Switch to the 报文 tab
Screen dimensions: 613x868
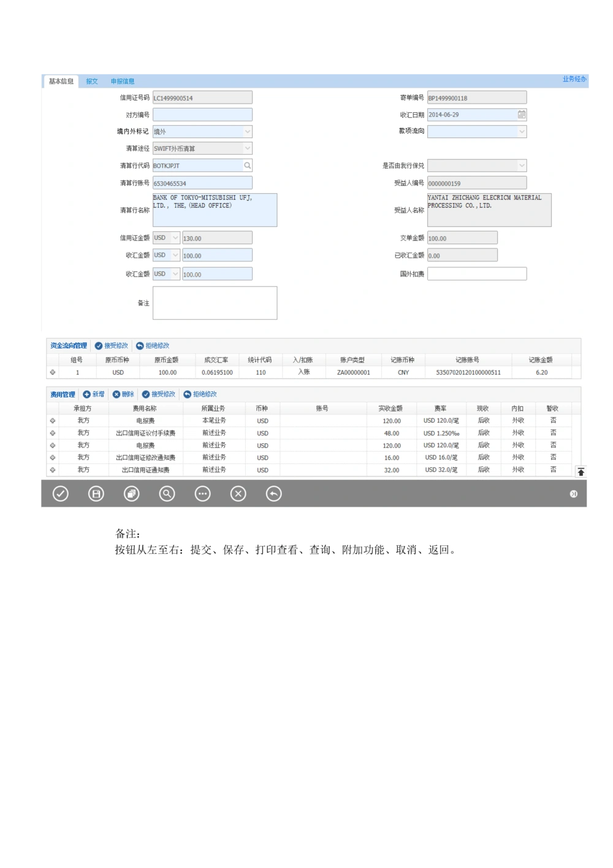91,80
